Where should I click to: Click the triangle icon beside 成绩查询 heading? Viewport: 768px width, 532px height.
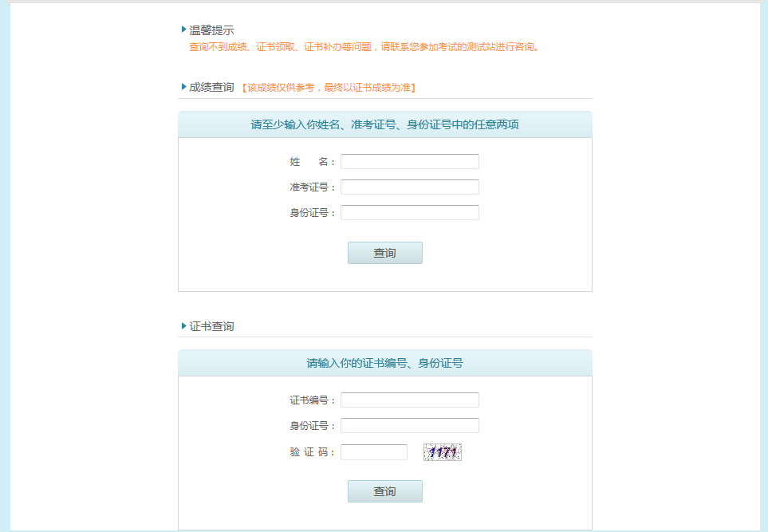point(183,87)
